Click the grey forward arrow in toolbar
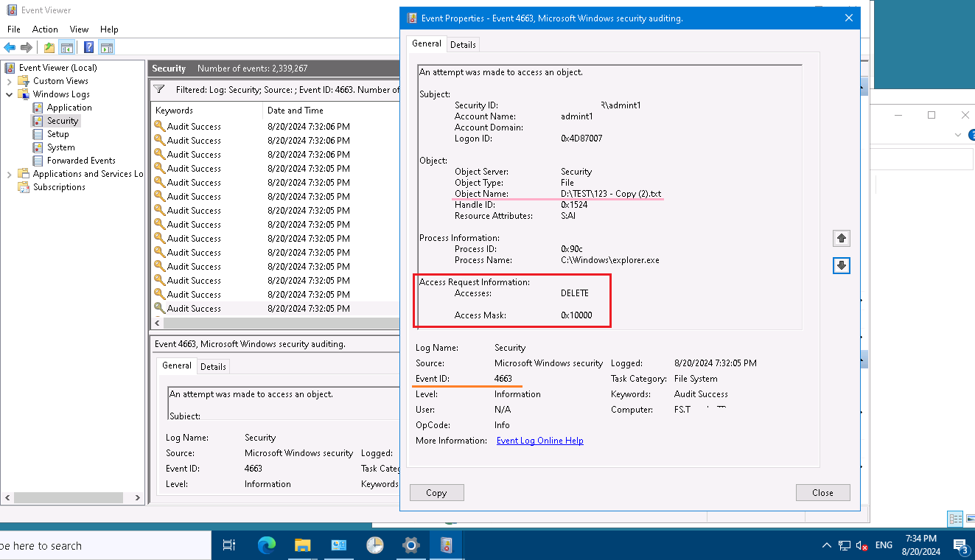 27,47
